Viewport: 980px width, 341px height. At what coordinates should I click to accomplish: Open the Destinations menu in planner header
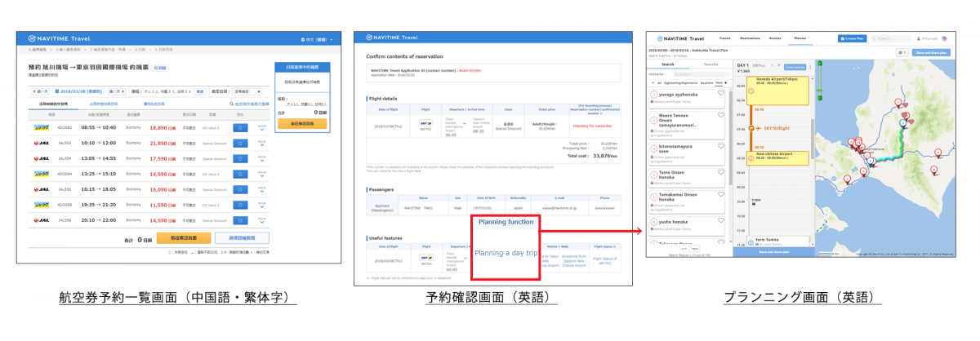[x=751, y=38]
